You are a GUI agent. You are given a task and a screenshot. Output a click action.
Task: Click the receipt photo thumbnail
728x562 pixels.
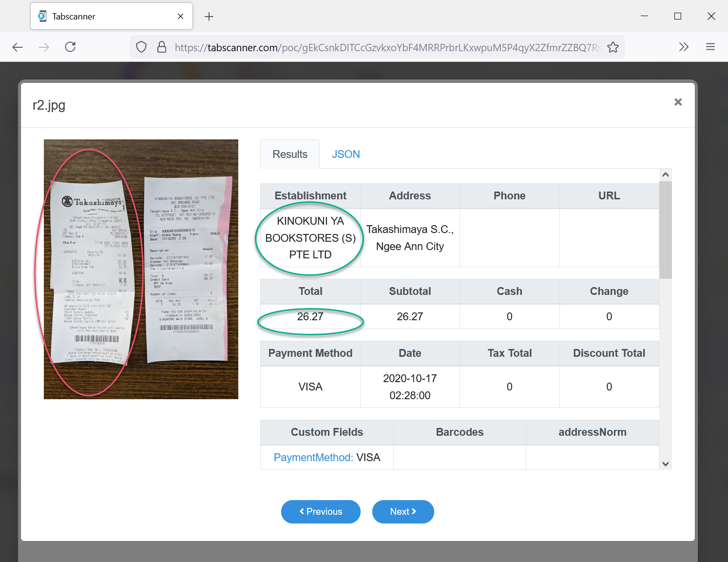[141, 269]
